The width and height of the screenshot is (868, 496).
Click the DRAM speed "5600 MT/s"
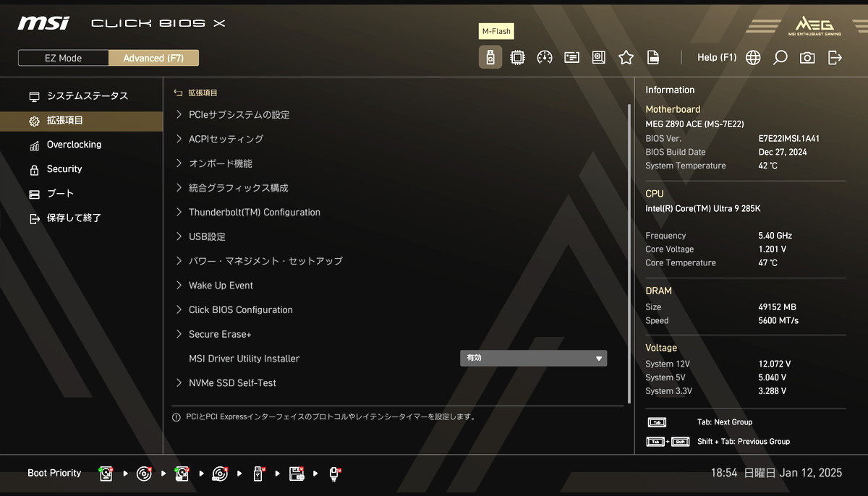coord(778,320)
